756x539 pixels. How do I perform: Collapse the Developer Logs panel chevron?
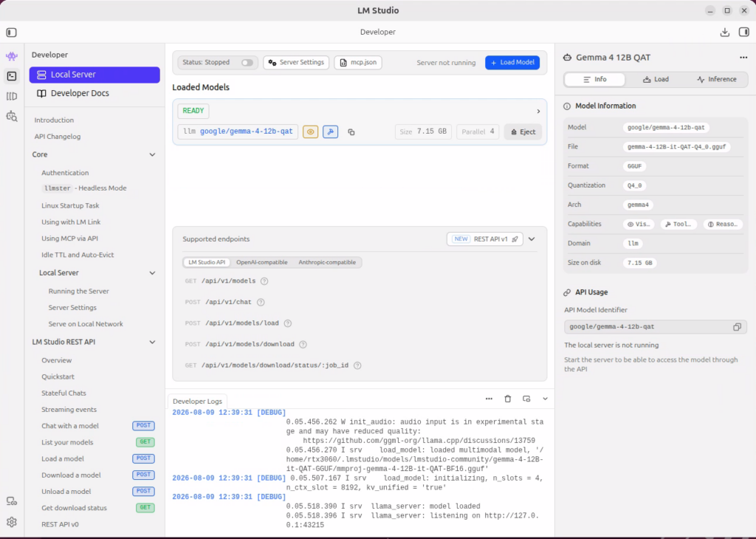click(546, 399)
